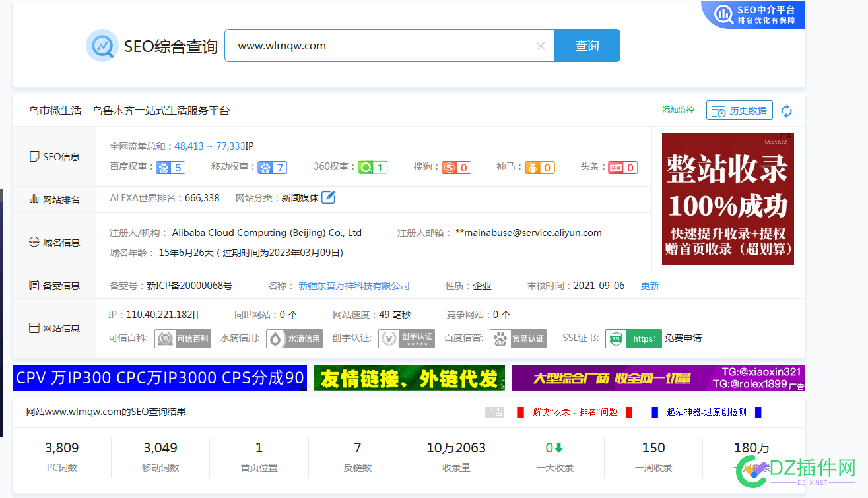Image resolution: width=868 pixels, height=498 pixels.
Task: Click the 10万2063 收录量 value
Action: (456, 448)
